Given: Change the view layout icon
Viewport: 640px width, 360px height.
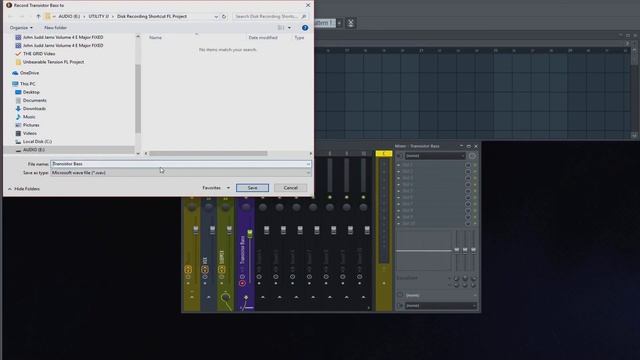Looking at the screenshot, I should [x=281, y=28].
